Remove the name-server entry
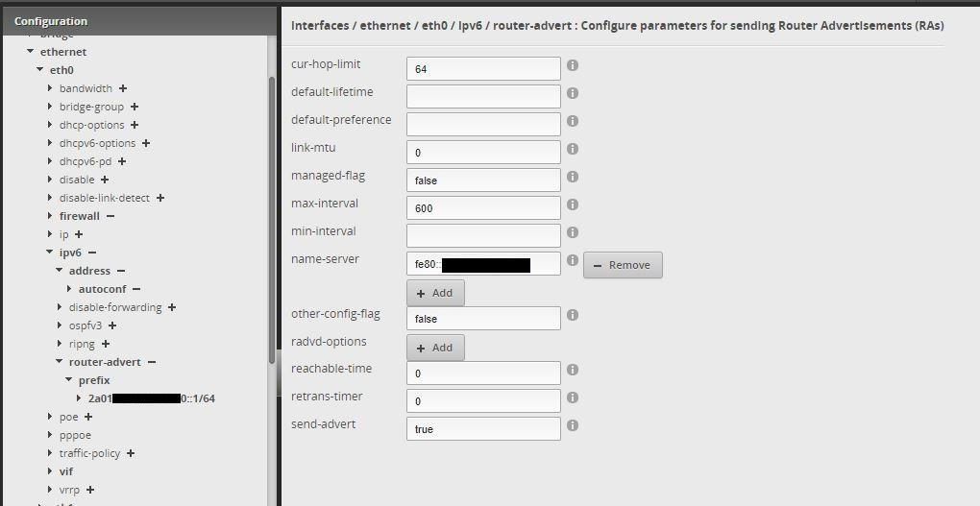This screenshot has height=506, width=980. tap(622, 265)
